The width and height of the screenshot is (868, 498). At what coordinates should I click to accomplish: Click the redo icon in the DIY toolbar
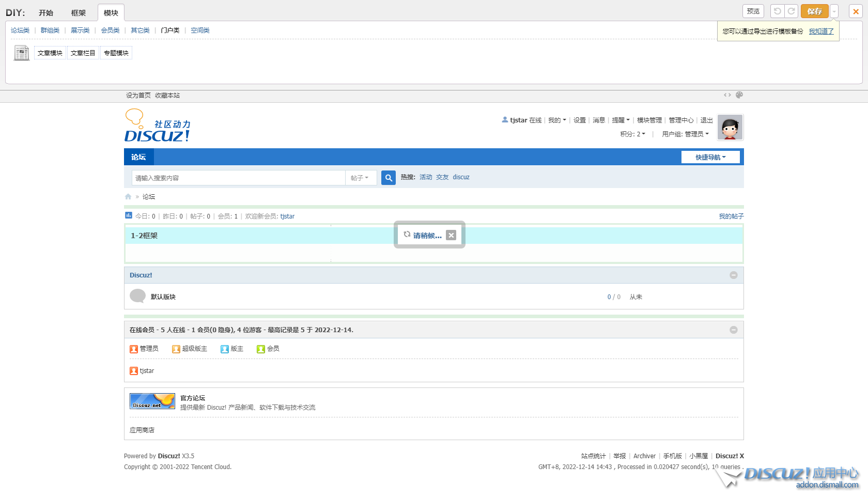tap(792, 11)
